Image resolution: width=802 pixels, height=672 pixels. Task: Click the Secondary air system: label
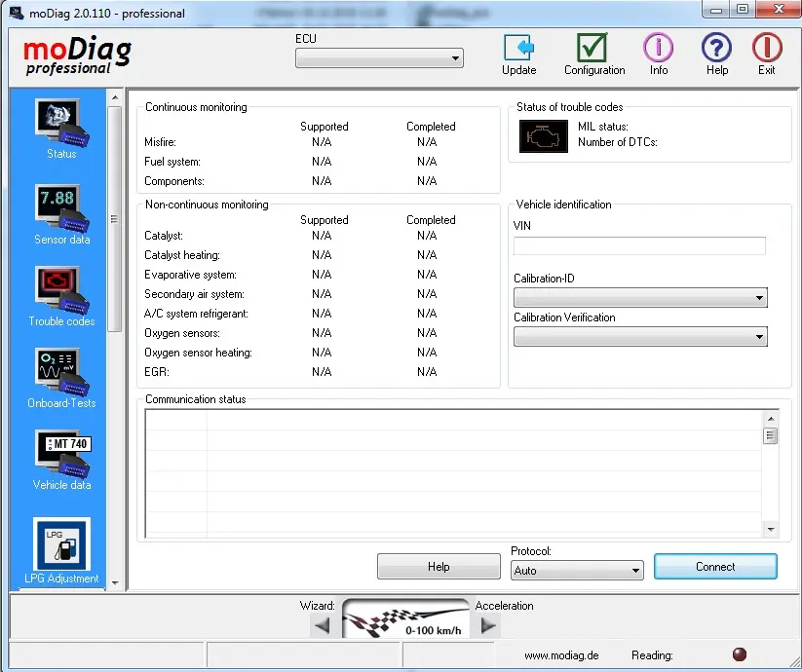(x=194, y=294)
